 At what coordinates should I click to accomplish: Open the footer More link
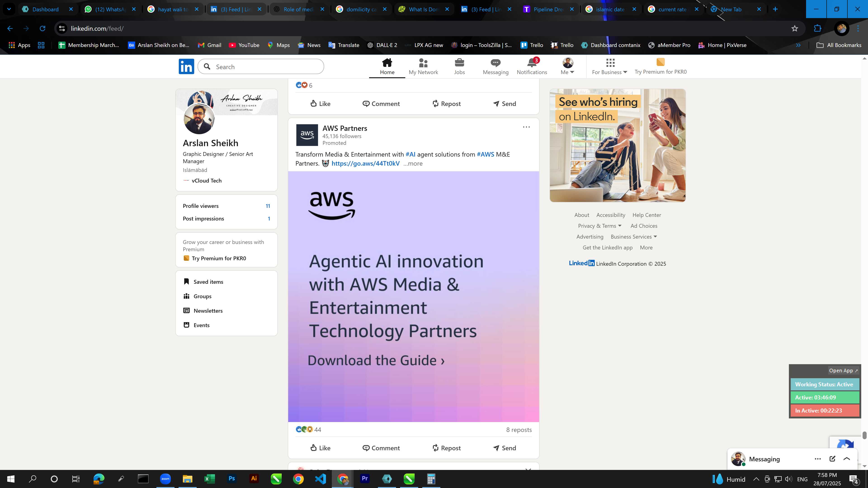(x=646, y=248)
